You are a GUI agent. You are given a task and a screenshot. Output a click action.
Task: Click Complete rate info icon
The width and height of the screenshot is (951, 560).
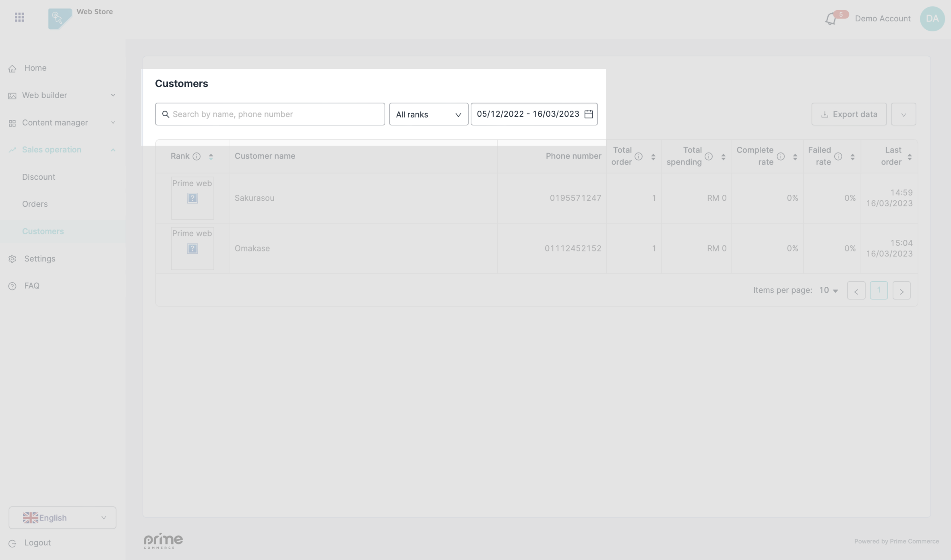coord(781,156)
